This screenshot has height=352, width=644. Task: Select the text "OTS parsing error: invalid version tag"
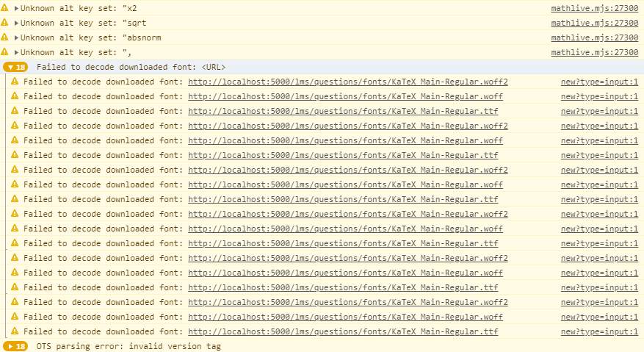pyautogui.click(x=129, y=346)
